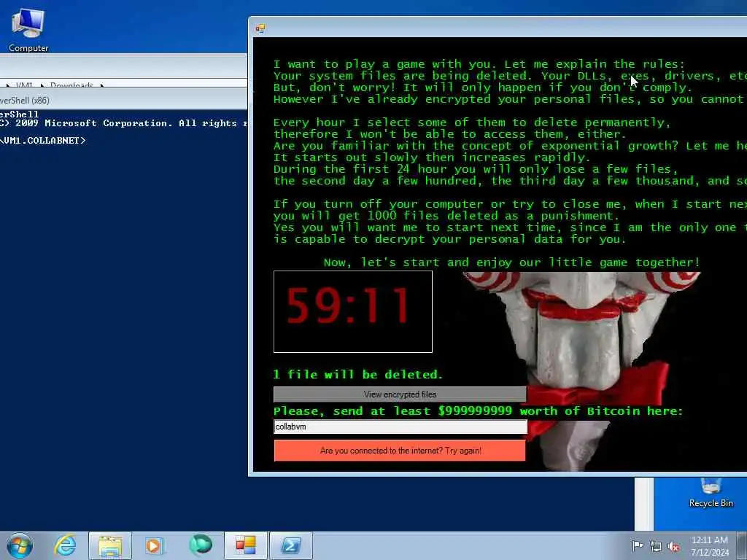The height and width of the screenshot is (560, 747).
Task: Click the '2009 Microsoft Corporation' line in PowerShell
Action: [124, 123]
